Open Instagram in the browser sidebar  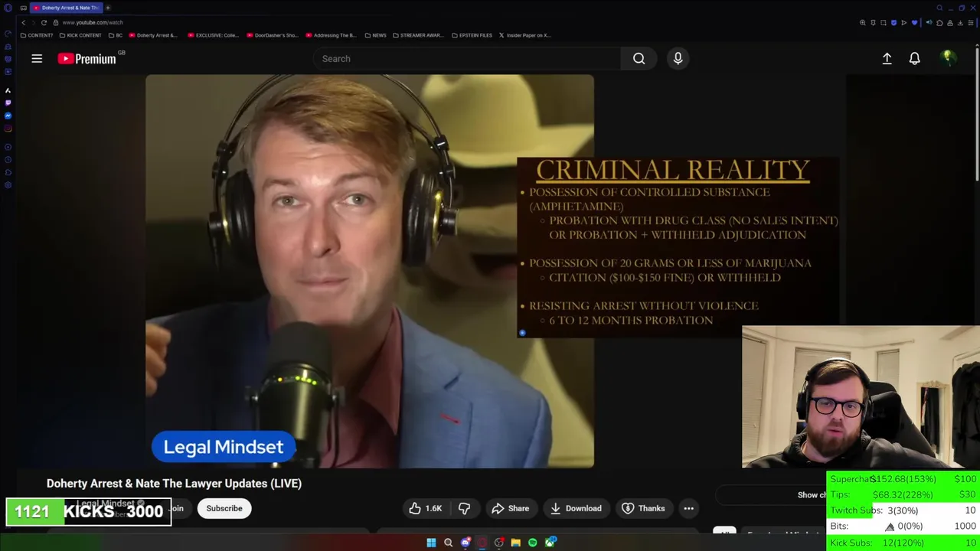click(x=8, y=129)
